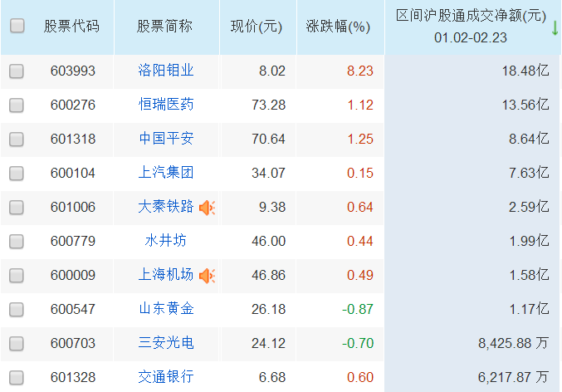Image resolution: width=562 pixels, height=392 pixels.
Task: Sort by 区间沪股通成交净额 column header
Action: (x=471, y=27)
